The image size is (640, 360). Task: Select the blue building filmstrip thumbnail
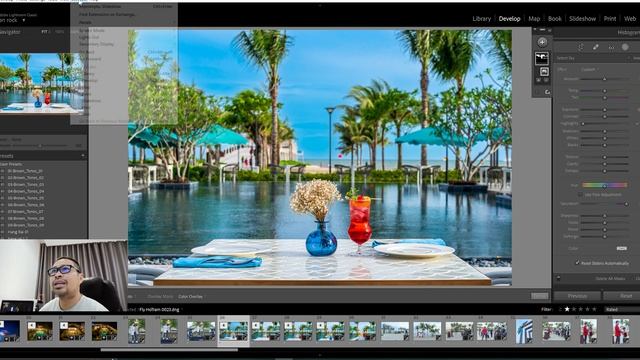(524, 331)
